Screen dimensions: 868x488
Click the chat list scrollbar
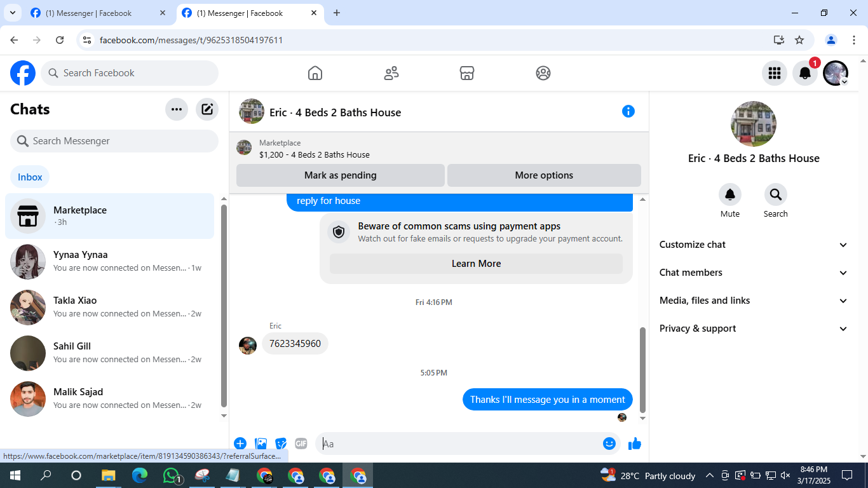(224, 306)
